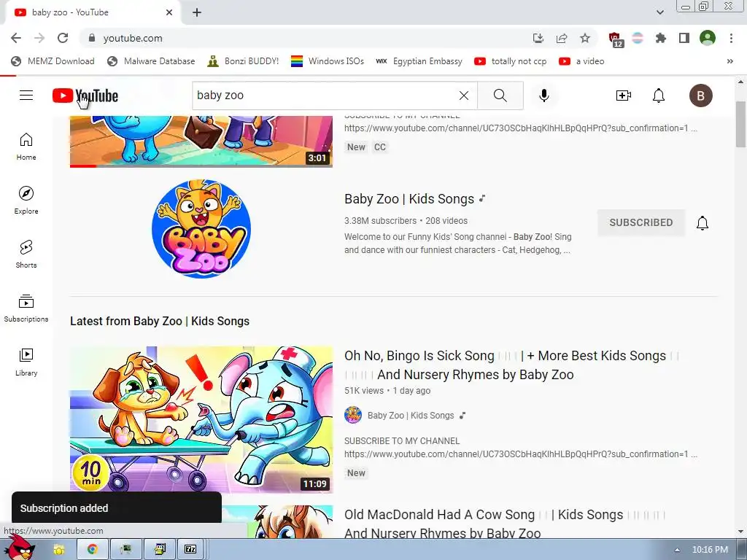This screenshot has width=747, height=560.
Task: Open the YouTube guide hamburger menu
Action: coord(26,96)
